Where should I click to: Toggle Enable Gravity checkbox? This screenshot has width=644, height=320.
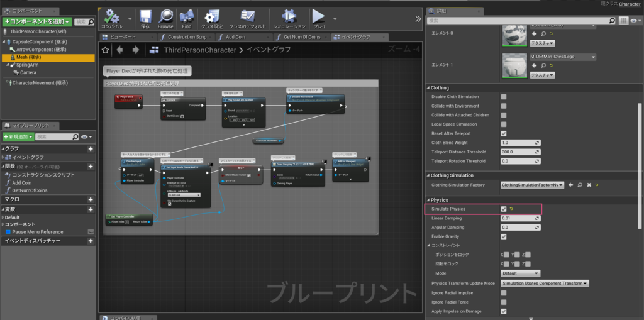click(504, 236)
